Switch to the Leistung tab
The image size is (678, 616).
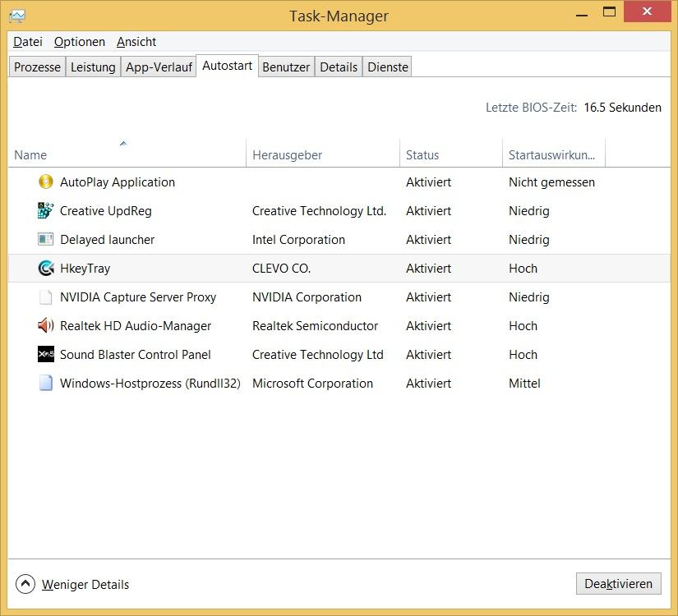pyautogui.click(x=93, y=67)
